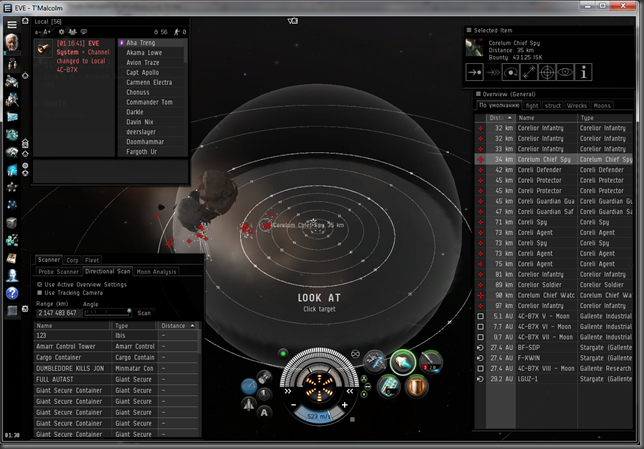Activate the launcher module with ammo count
Image resolution: width=644 pixels, height=449 pixels.
point(431,362)
